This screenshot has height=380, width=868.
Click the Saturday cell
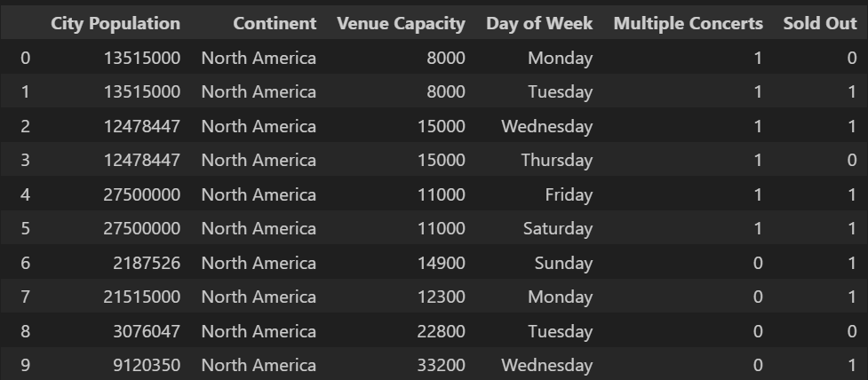pyautogui.click(x=557, y=229)
